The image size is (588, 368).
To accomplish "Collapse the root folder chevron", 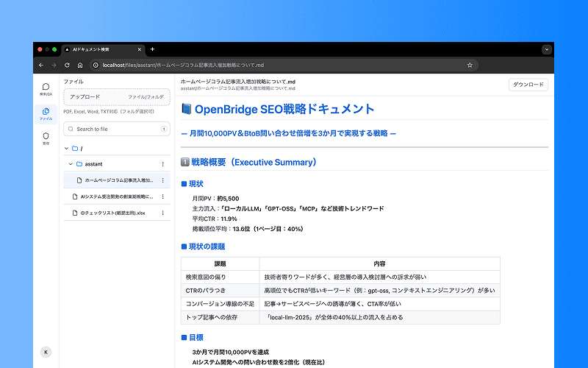I will pos(67,148).
